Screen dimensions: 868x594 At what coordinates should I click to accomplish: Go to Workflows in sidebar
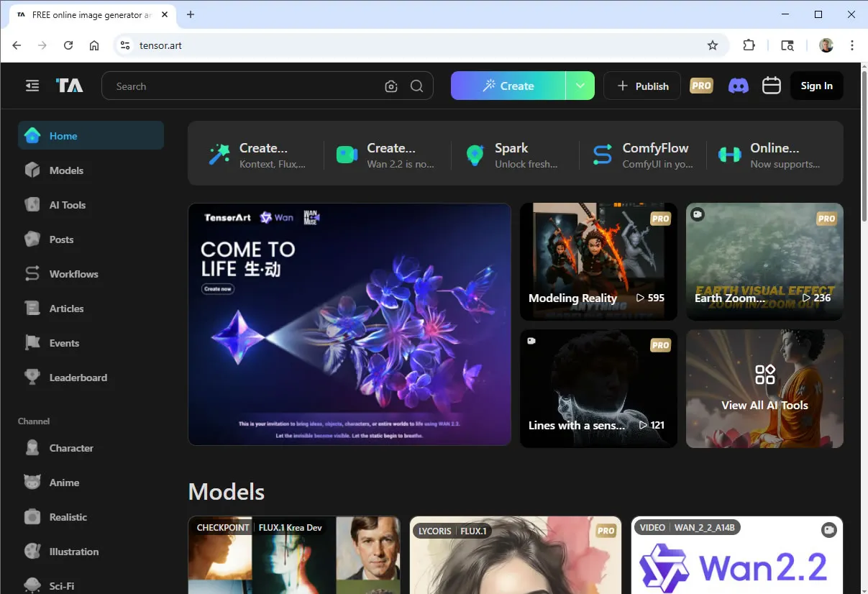coord(91,274)
